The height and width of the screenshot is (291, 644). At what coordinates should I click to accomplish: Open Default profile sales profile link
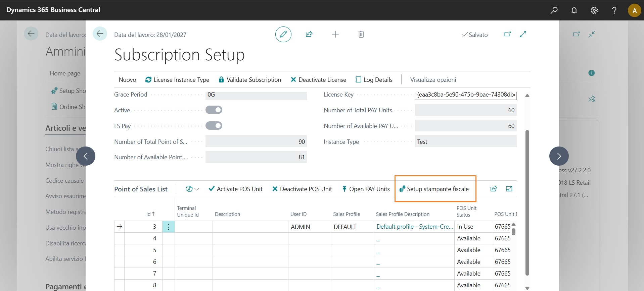click(x=414, y=227)
